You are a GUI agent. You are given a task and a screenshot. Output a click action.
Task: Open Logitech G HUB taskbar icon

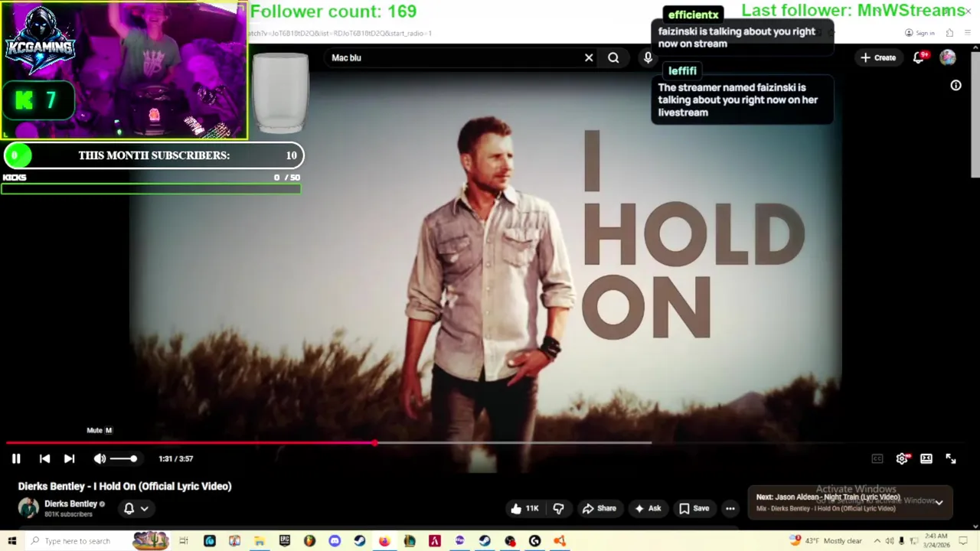[x=535, y=541]
